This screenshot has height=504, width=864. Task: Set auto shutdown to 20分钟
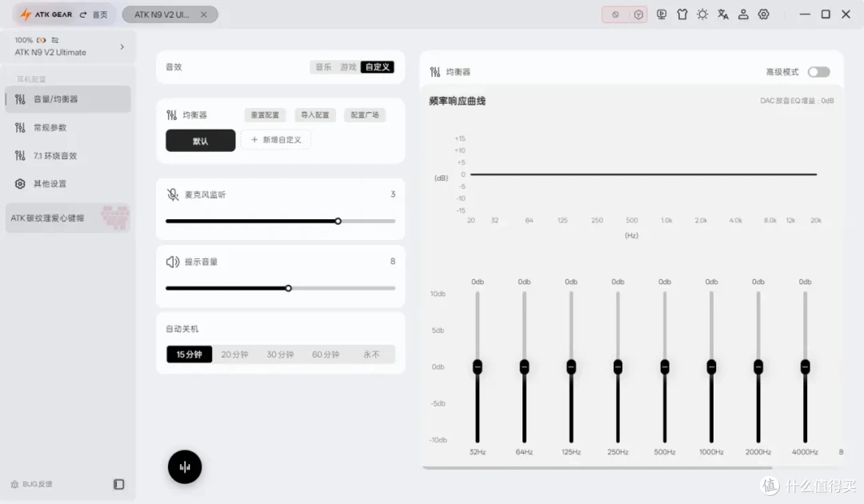pos(234,354)
